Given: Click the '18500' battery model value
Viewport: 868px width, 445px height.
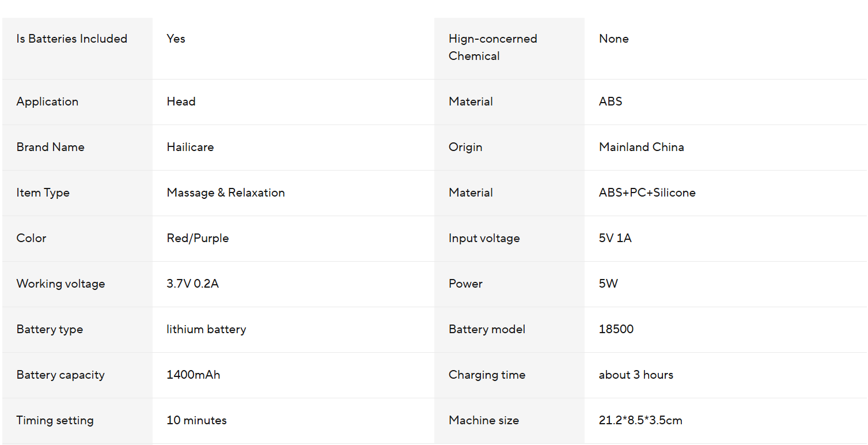Looking at the screenshot, I should coord(616,329).
